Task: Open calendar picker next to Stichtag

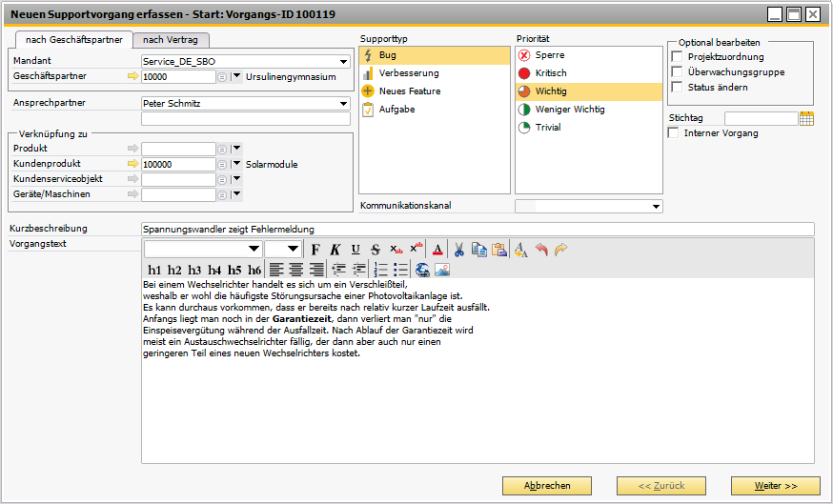Action: (806, 118)
